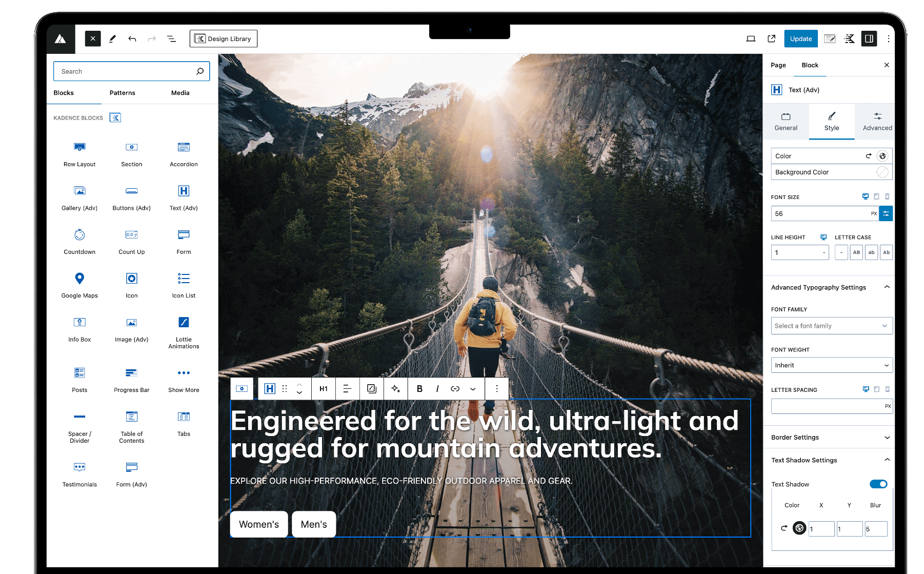The height and width of the screenshot is (574, 924).
Task: Click the Update button
Action: point(800,38)
